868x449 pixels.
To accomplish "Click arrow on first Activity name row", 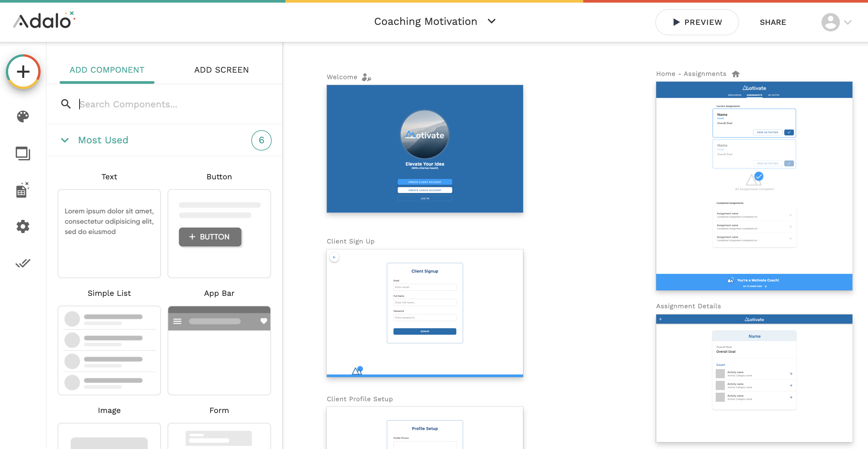I will click(x=790, y=373).
